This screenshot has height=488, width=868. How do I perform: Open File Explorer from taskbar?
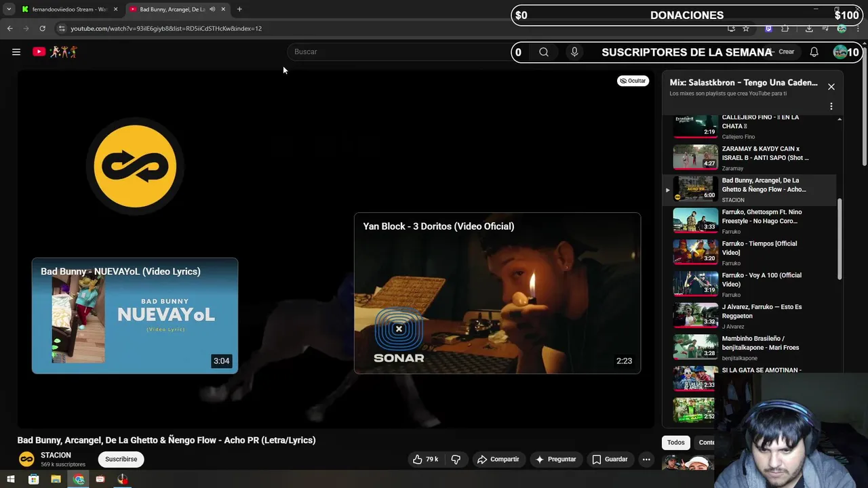click(x=56, y=479)
